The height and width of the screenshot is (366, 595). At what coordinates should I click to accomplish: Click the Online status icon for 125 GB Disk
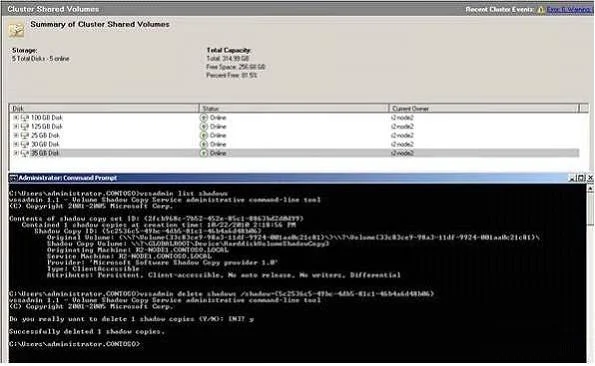[204, 127]
